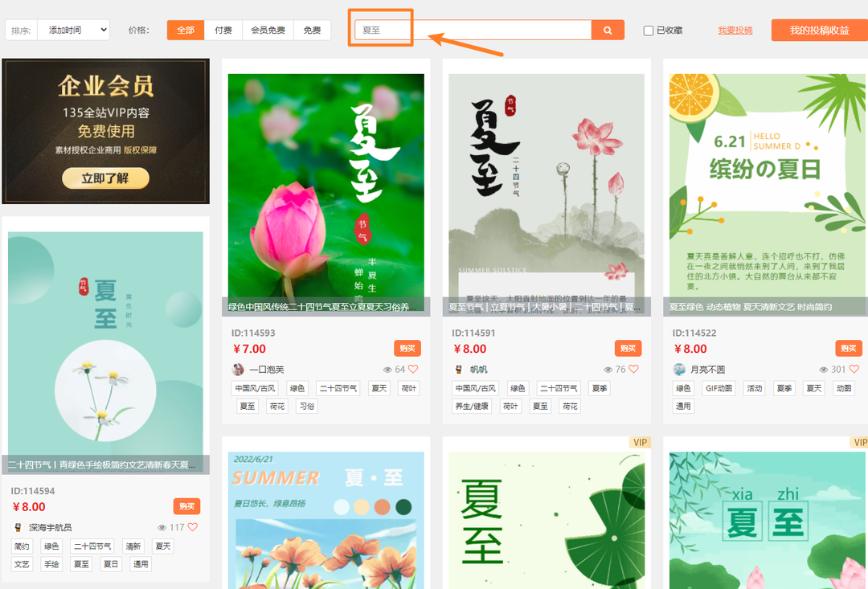
Task: Filter by 会员免费 templates
Action: (268, 31)
